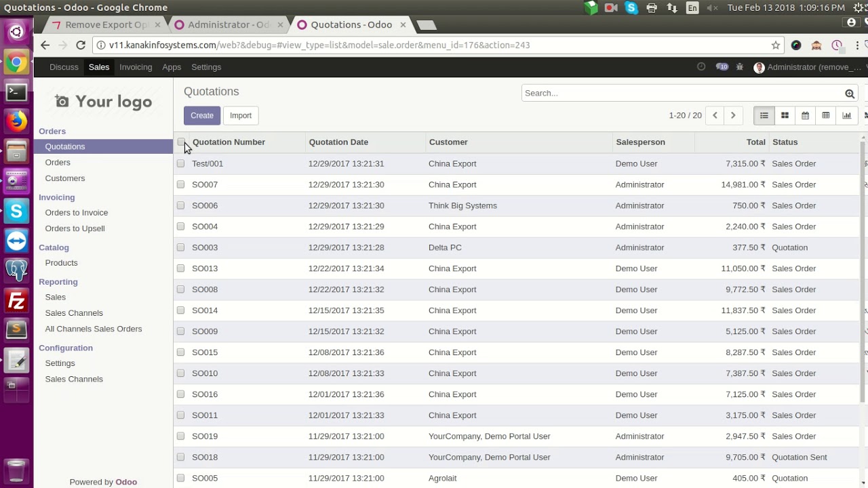Open the En keyboard layout menu
Image resolution: width=868 pixels, height=488 pixels.
coord(692,8)
